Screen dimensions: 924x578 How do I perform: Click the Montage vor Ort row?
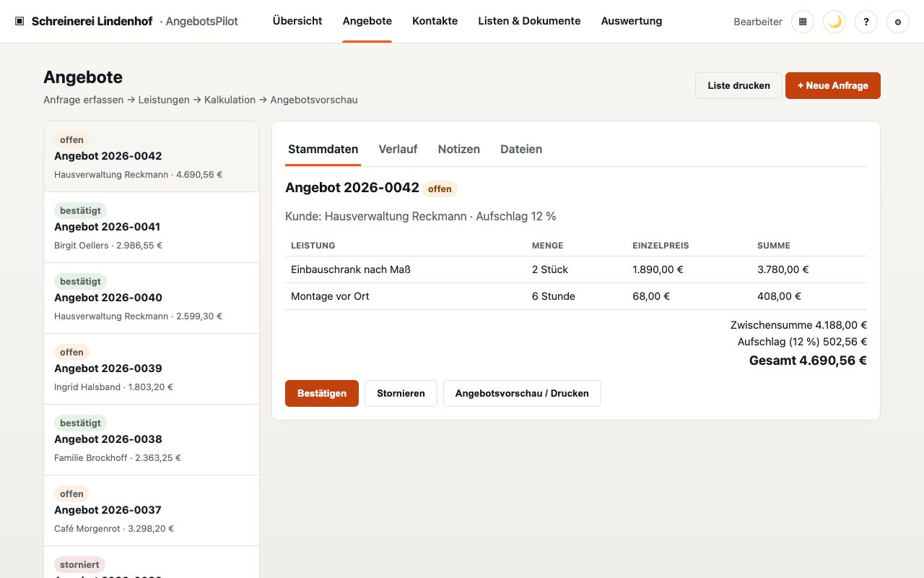[x=576, y=296]
